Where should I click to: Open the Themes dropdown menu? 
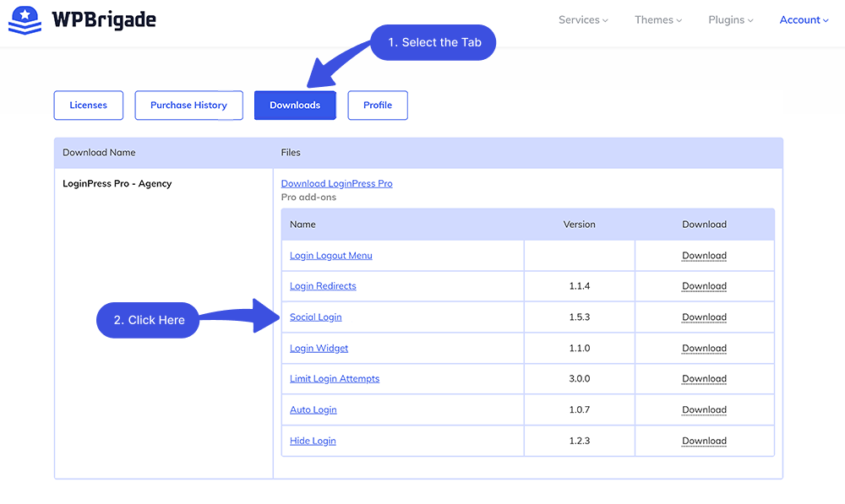pyautogui.click(x=658, y=20)
